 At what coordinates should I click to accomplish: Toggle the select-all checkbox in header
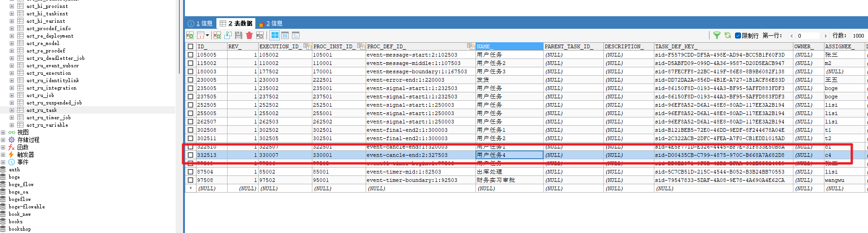pyautogui.click(x=190, y=46)
